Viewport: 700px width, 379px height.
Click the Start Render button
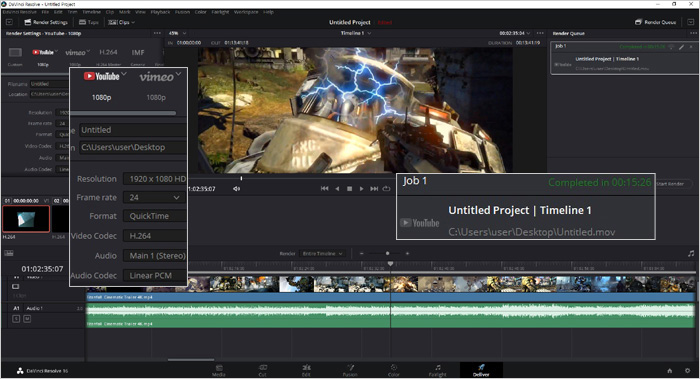(x=674, y=183)
